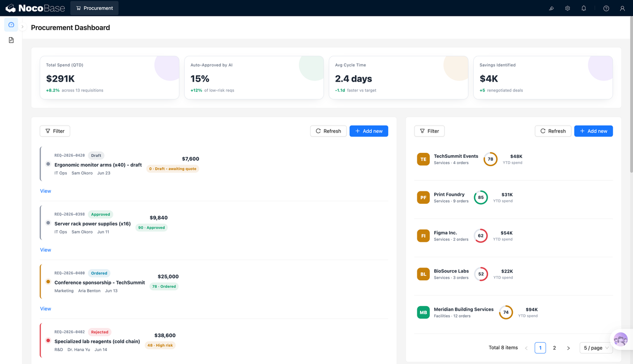The height and width of the screenshot is (364, 633).
Task: Open View link for REQ-2026-0398
Action: (x=45, y=250)
